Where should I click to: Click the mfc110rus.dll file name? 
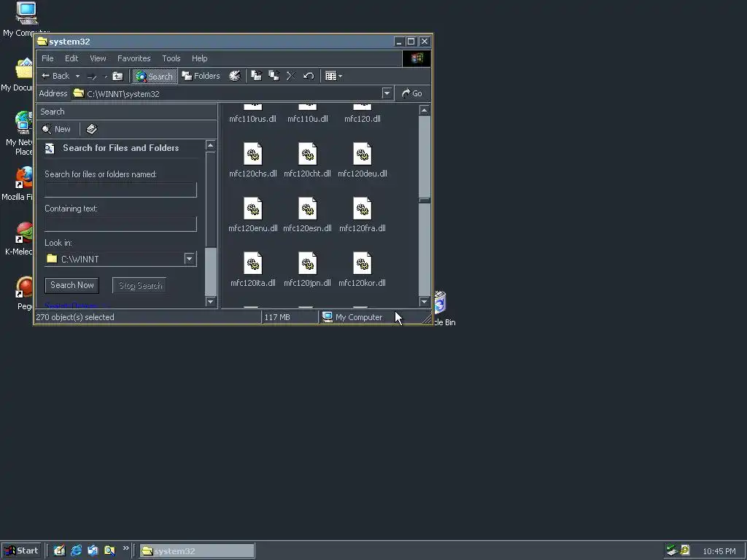(x=252, y=119)
